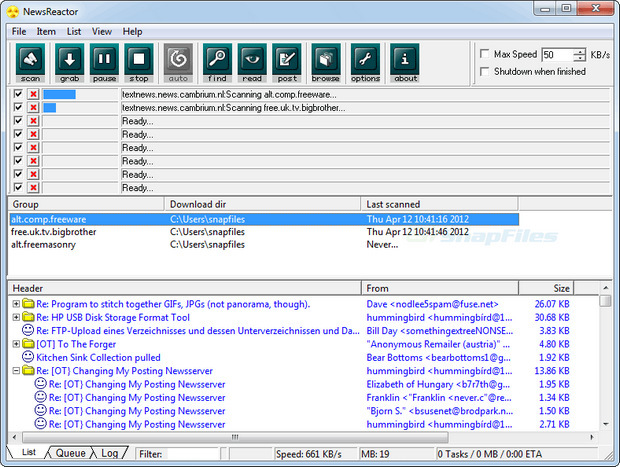620x467 pixels.
Task: Click into the Filter input field
Action: pyautogui.click(x=193, y=454)
